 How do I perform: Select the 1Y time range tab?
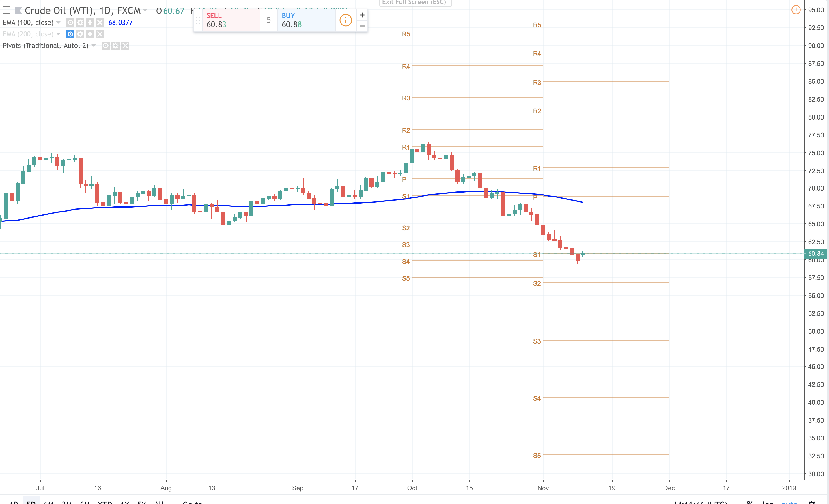[x=125, y=502]
